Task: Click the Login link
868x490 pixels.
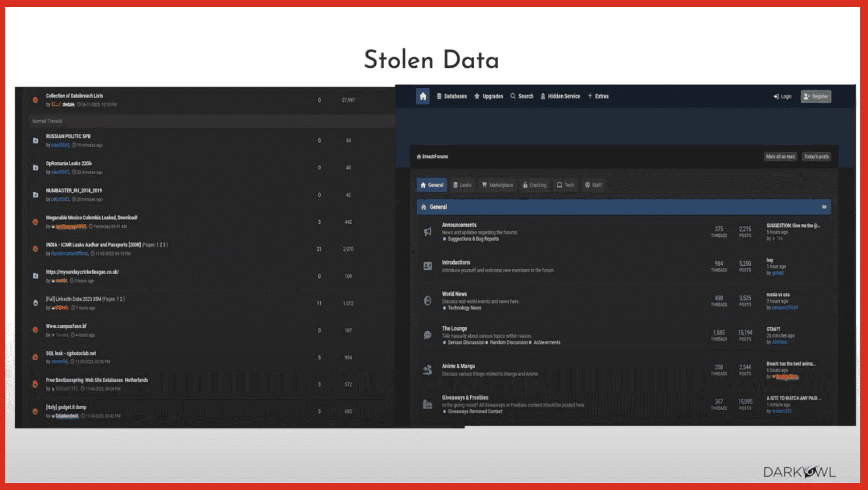Action: tap(783, 97)
